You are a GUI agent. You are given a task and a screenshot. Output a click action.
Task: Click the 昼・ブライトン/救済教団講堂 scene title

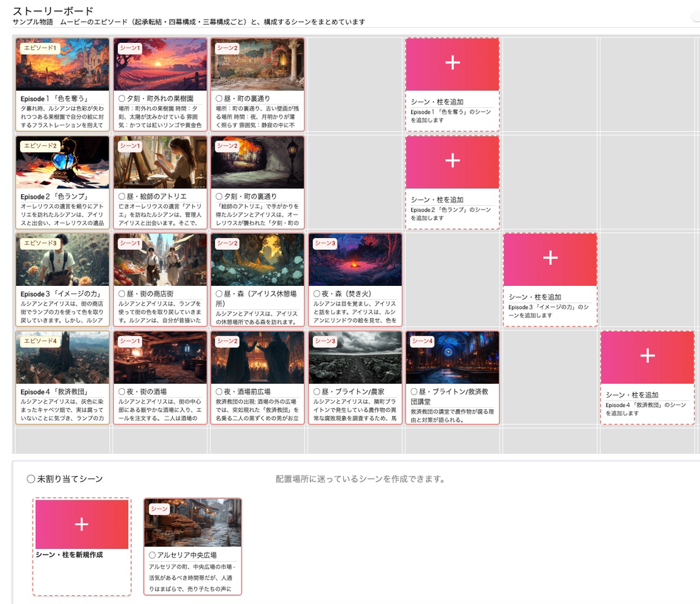click(452, 396)
